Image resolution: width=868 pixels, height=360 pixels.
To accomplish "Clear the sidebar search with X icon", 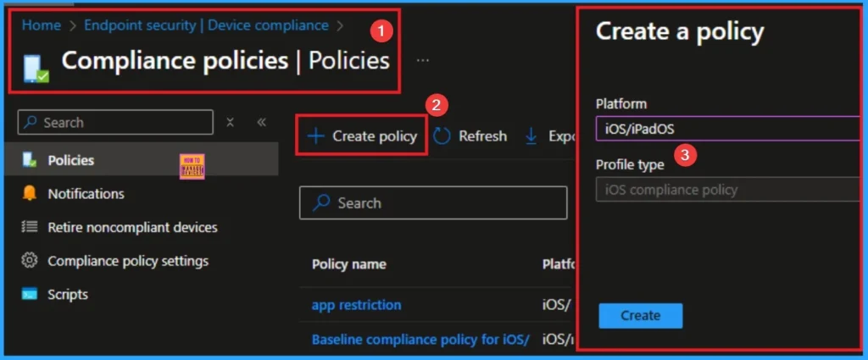I will (231, 122).
